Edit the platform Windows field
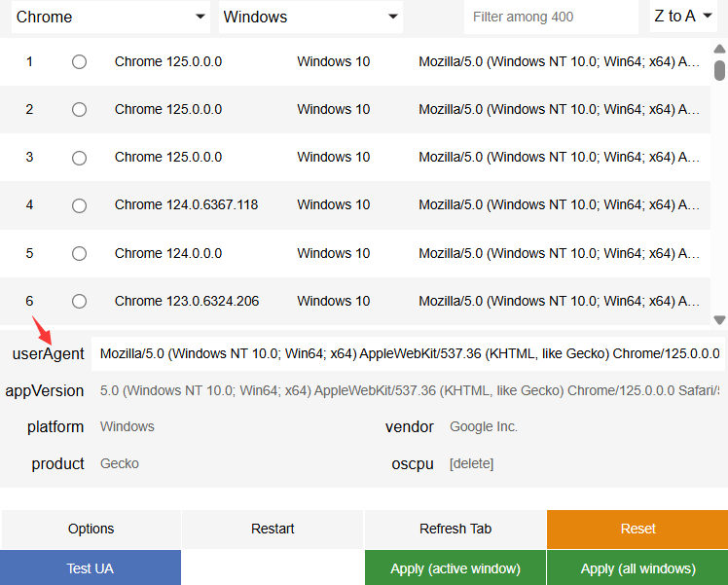Viewport: 728px width, 585px height. tap(234, 427)
